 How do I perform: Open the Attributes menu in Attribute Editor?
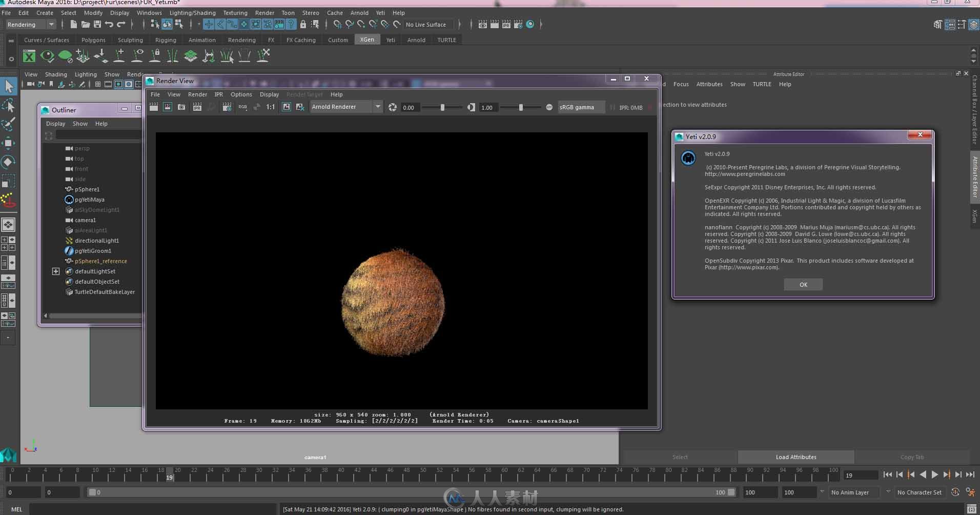click(709, 84)
